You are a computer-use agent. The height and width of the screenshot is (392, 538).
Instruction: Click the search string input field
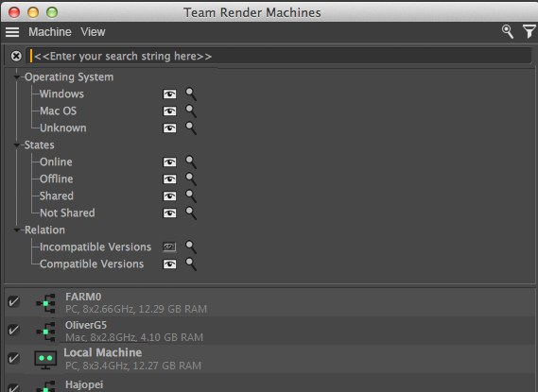[280, 56]
